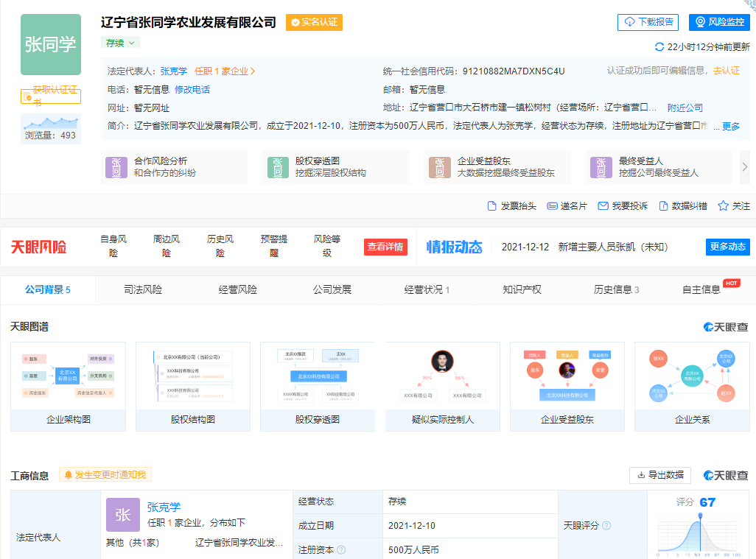This screenshot has height=559, width=756.
Task: Click the 我要投诉 envelope icon
Action: click(x=603, y=205)
